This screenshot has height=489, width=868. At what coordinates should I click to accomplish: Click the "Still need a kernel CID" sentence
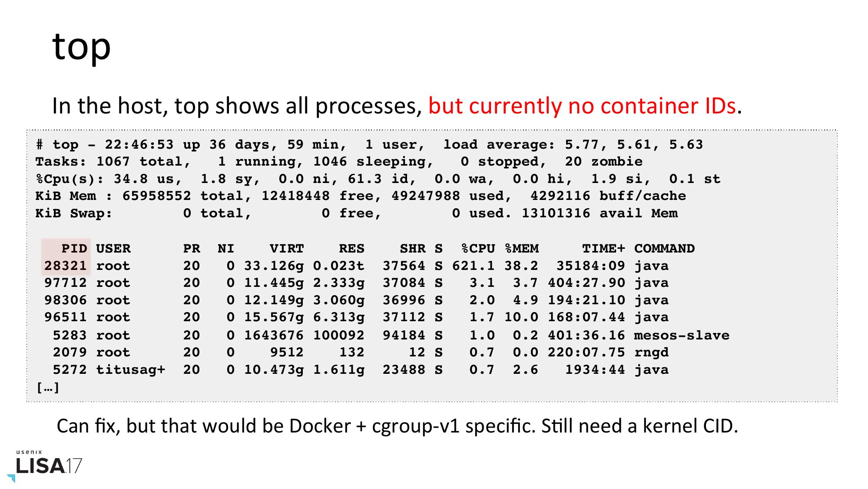(639, 426)
